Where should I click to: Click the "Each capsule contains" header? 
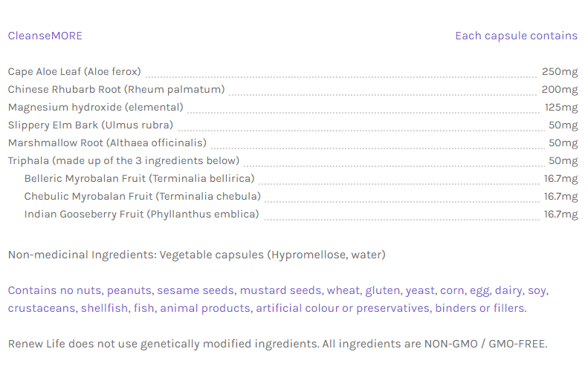point(516,36)
